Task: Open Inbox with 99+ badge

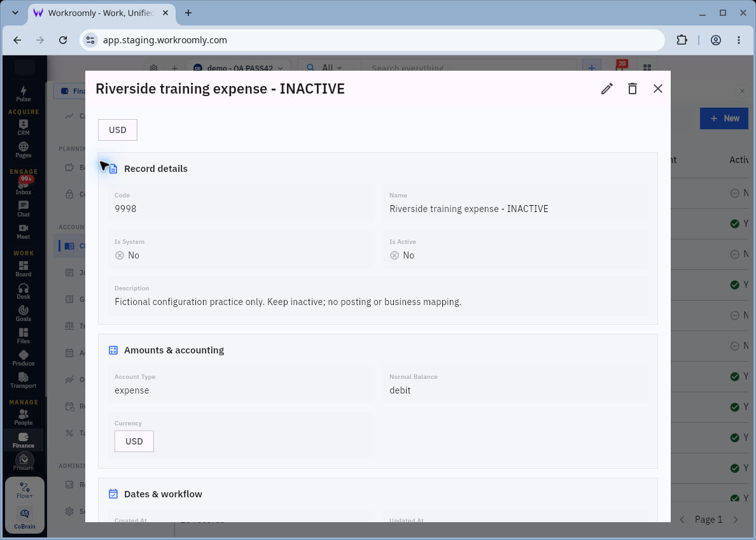Action: (23, 187)
